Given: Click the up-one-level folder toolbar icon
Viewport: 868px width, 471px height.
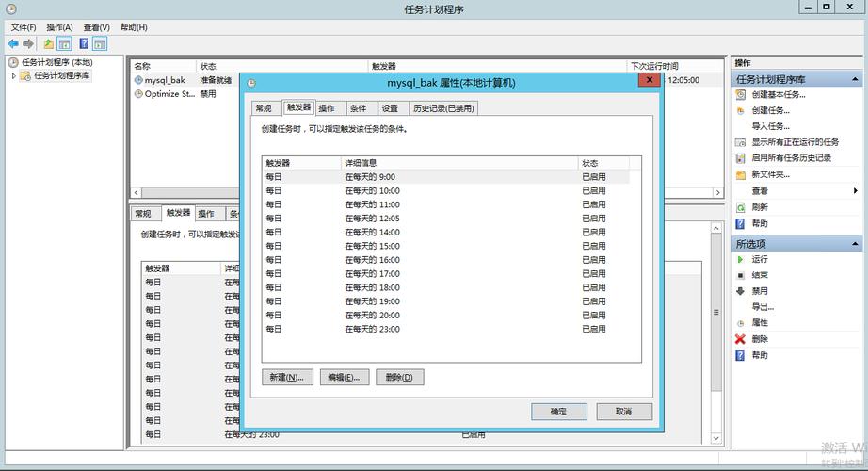Looking at the screenshot, I should [49, 43].
